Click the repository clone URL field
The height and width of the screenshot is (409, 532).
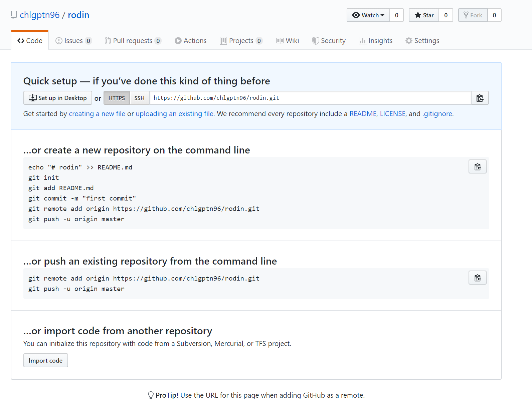(310, 98)
